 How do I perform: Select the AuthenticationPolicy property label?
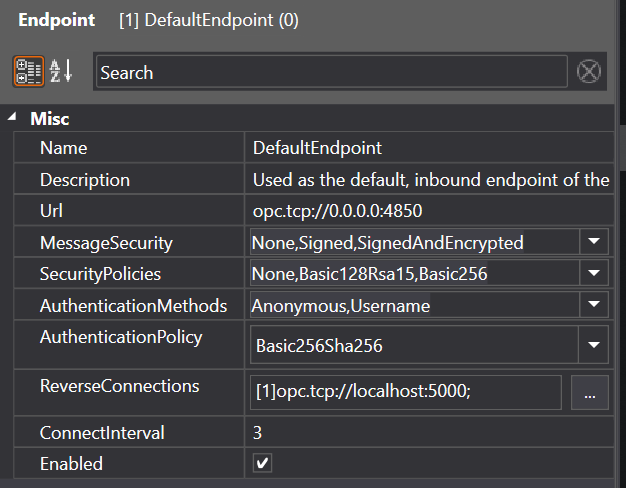point(120,337)
